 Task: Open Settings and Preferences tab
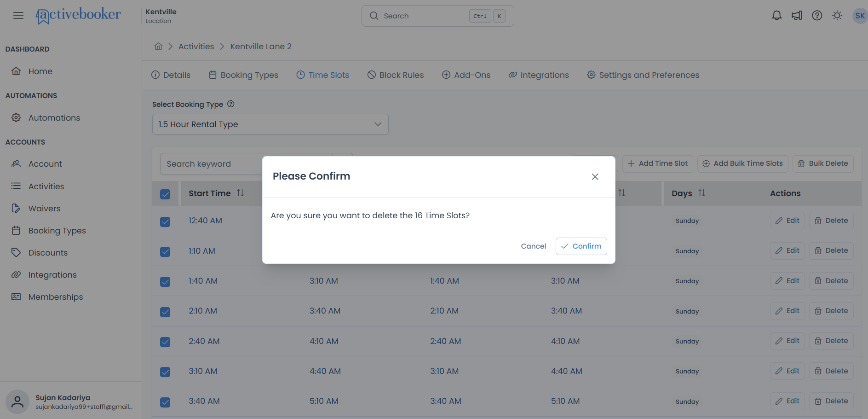click(x=643, y=75)
